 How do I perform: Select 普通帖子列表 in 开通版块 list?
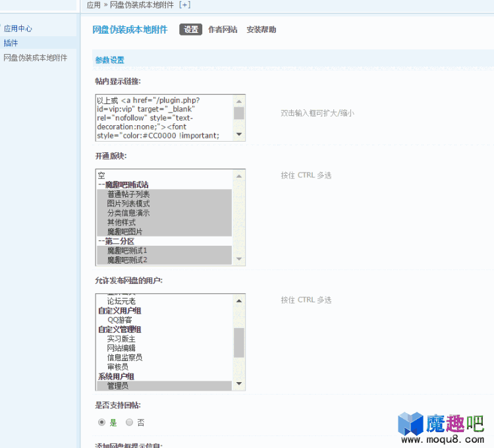click(164, 194)
